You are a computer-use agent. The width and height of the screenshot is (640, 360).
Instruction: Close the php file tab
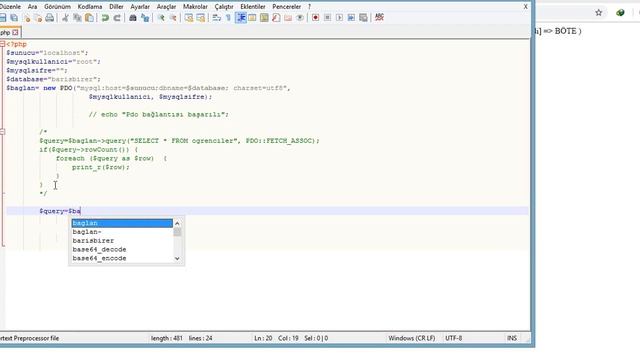click(x=15, y=32)
